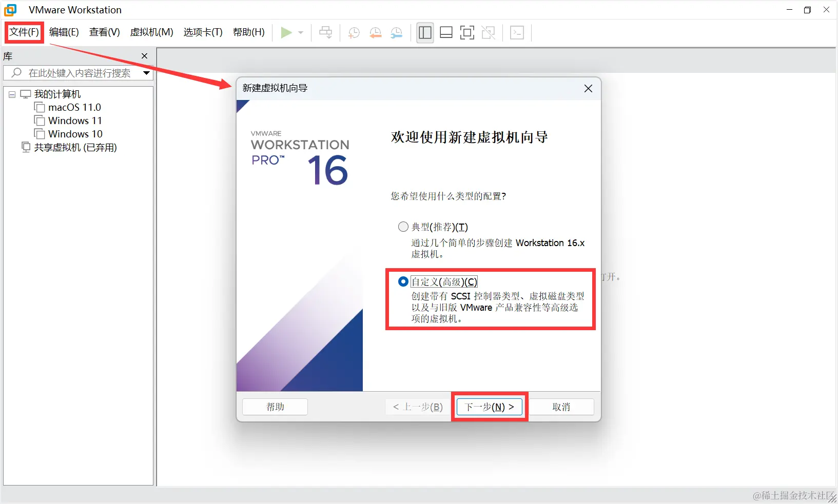
Task: Open the 文件(F) menu
Action: pyautogui.click(x=24, y=32)
